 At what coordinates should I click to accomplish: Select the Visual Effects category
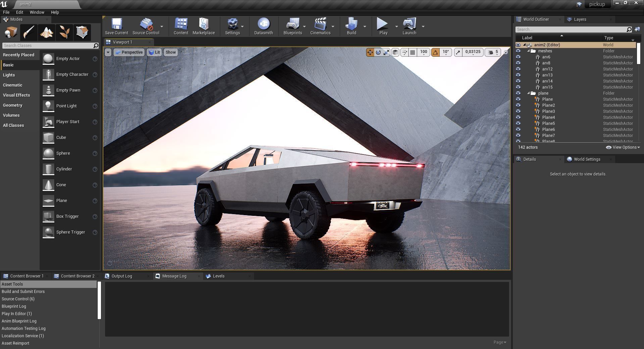pos(16,95)
